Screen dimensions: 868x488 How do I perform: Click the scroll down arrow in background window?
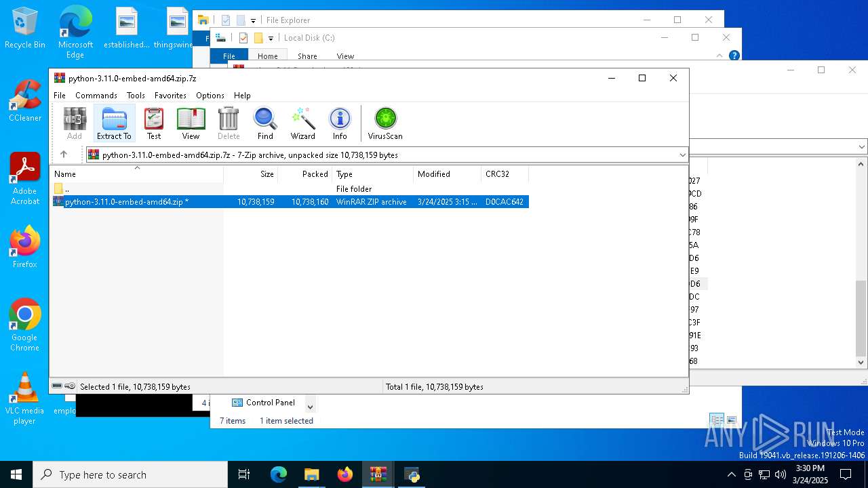click(861, 363)
